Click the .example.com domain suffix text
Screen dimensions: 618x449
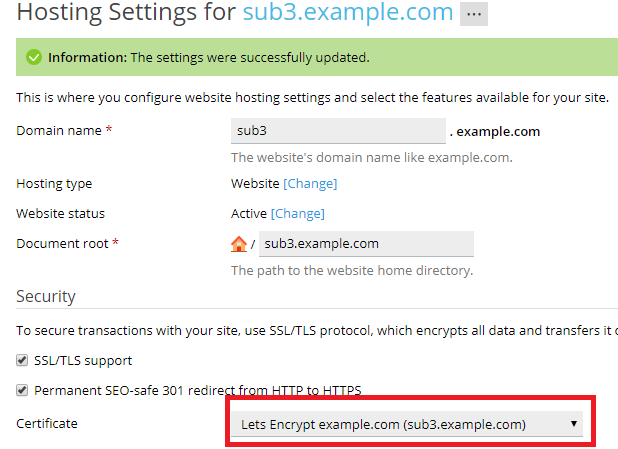pyautogui.click(x=499, y=131)
